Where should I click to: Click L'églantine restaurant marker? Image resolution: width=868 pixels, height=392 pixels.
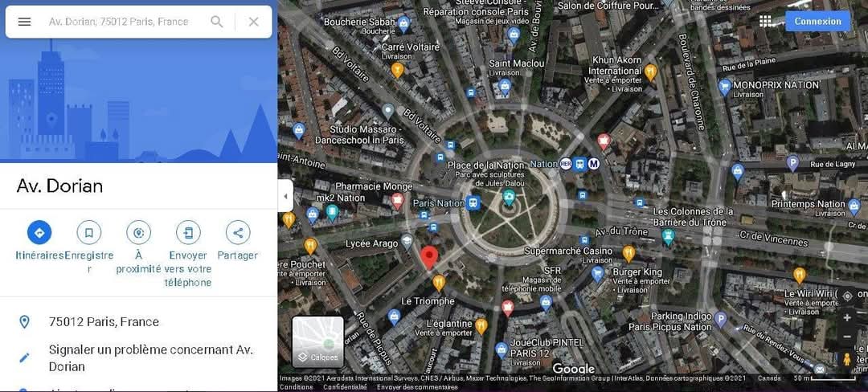481,325
